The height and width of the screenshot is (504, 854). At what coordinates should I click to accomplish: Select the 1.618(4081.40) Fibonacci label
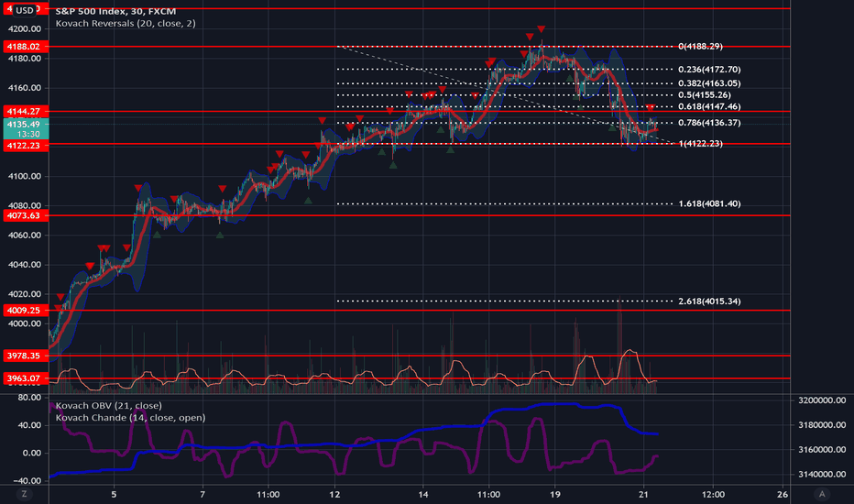click(x=709, y=203)
